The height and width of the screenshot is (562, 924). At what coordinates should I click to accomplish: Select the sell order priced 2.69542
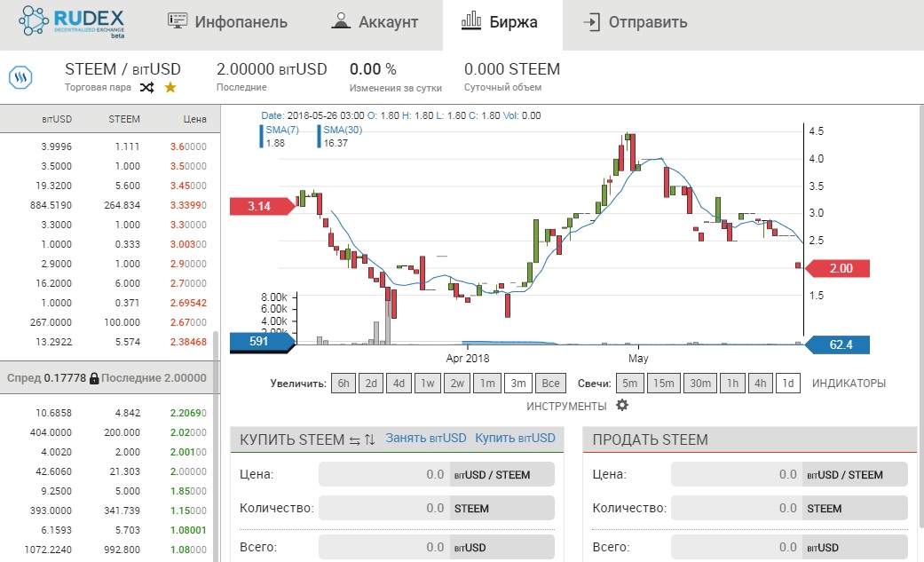click(110, 303)
